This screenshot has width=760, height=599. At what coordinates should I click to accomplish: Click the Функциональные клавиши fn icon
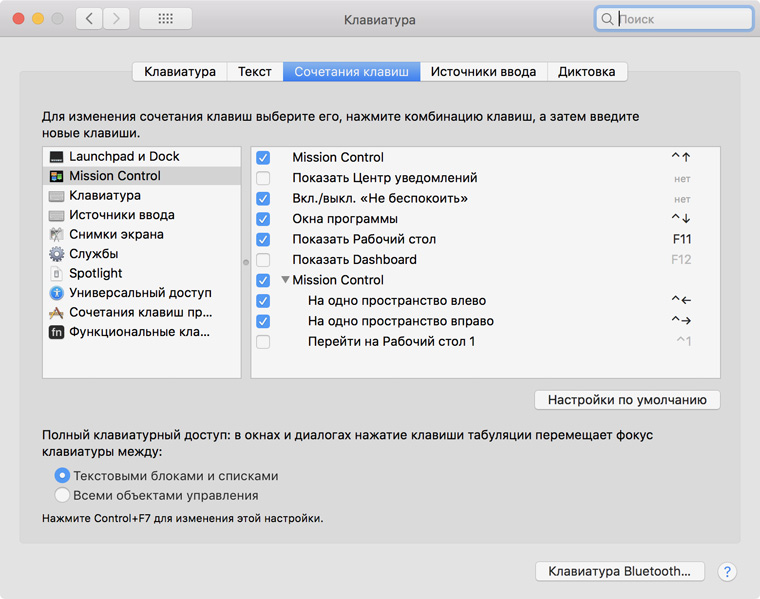coord(56,332)
